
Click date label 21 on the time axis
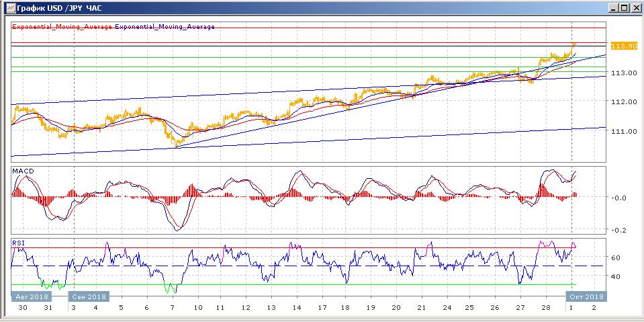pos(422,308)
